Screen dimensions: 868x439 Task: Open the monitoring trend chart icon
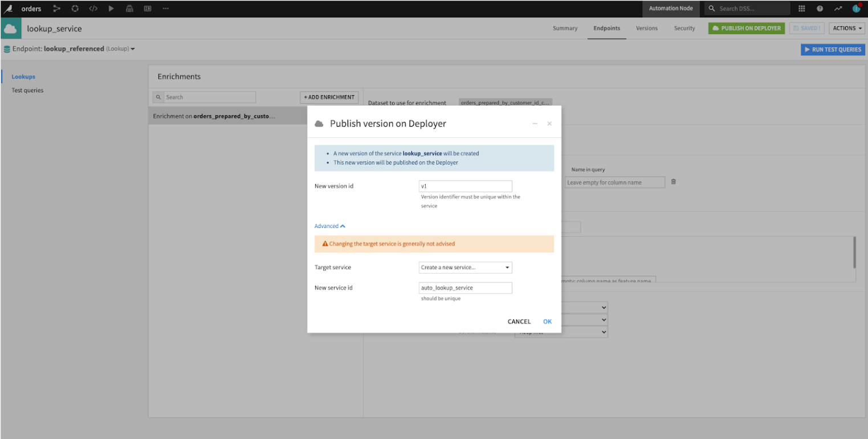click(838, 9)
